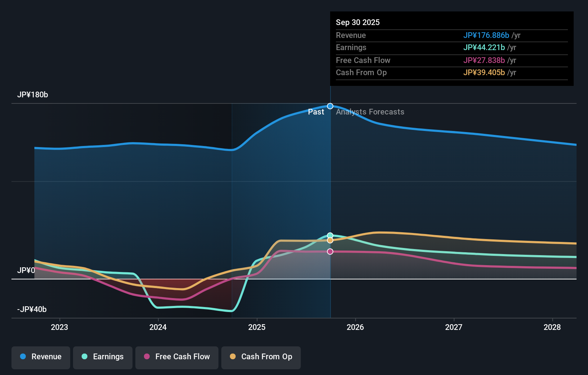Screen dimensions: 588x375
Task: Toggle the Earnings series off
Action: pyautogui.click(x=102, y=357)
